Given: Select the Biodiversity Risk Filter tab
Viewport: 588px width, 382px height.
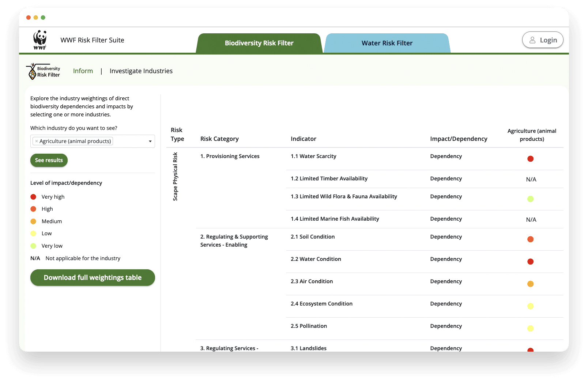Looking at the screenshot, I should 259,43.
